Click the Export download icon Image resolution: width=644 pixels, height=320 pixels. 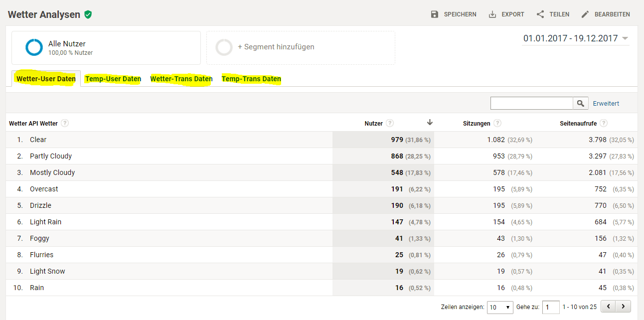point(492,14)
